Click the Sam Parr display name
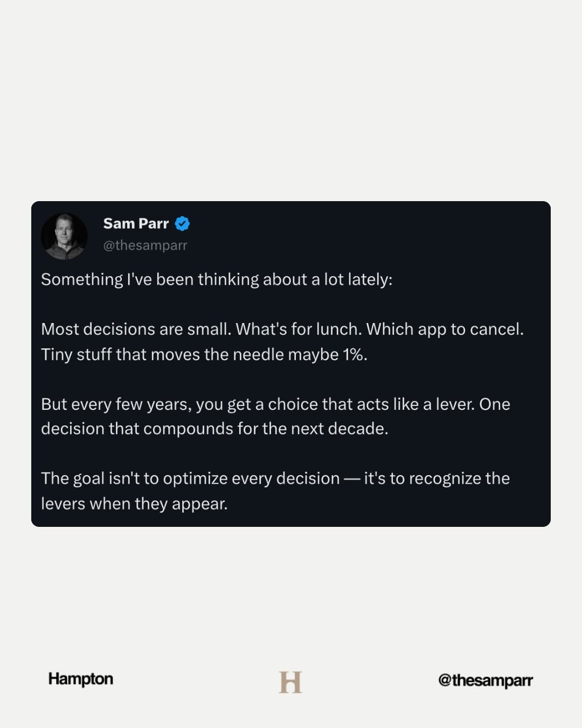The height and width of the screenshot is (728, 582). 136,223
